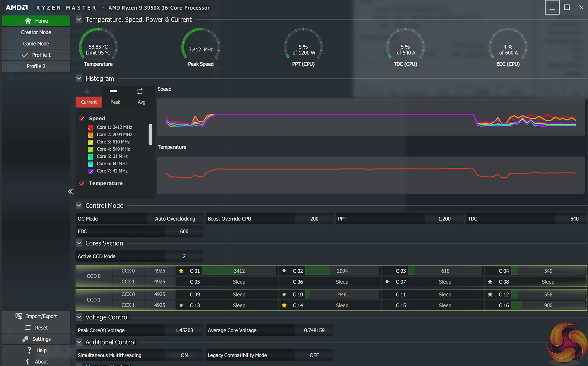588x366 pixels.
Task: Click the core list scrollbar handle
Action: (150, 134)
